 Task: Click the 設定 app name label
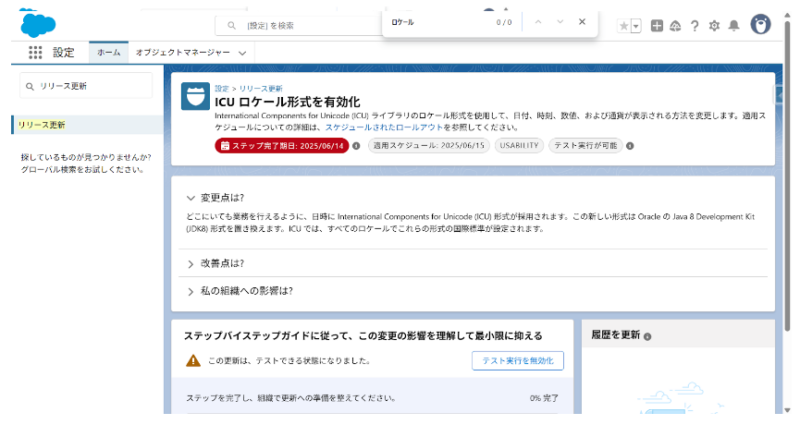click(x=63, y=53)
